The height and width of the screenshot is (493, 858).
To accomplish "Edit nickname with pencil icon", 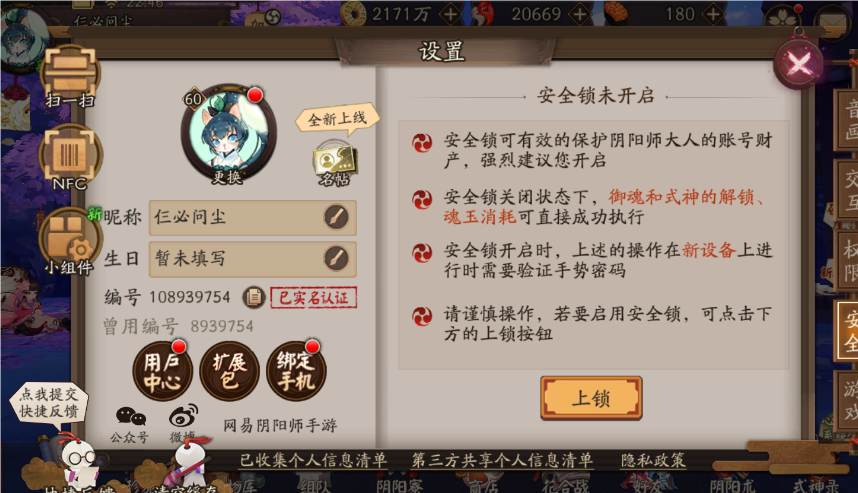I will pos(336,217).
